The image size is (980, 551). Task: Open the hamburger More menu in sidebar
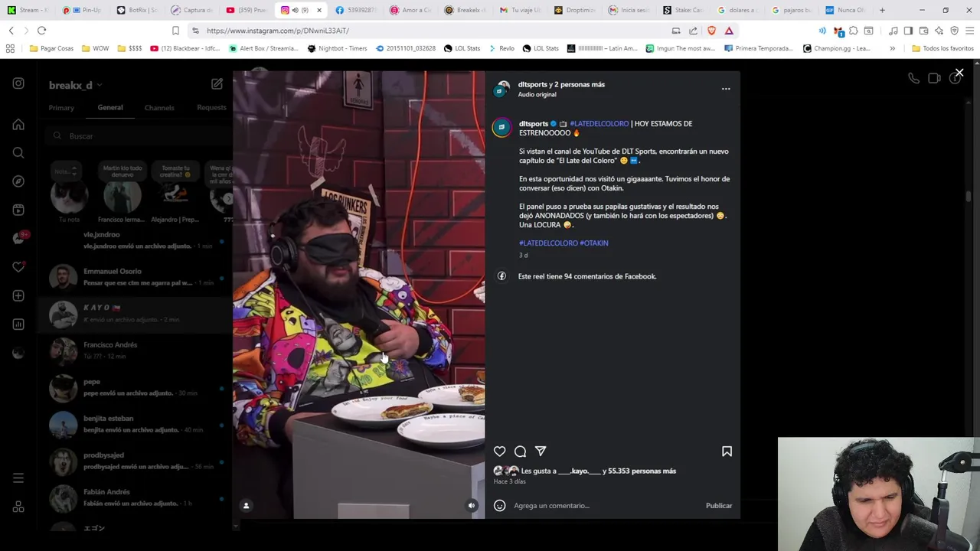[18, 478]
